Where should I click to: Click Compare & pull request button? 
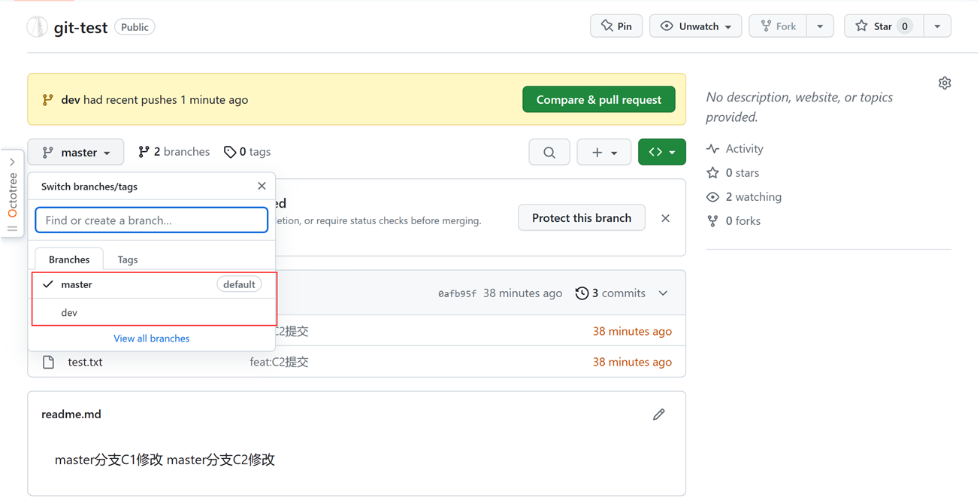pos(598,99)
